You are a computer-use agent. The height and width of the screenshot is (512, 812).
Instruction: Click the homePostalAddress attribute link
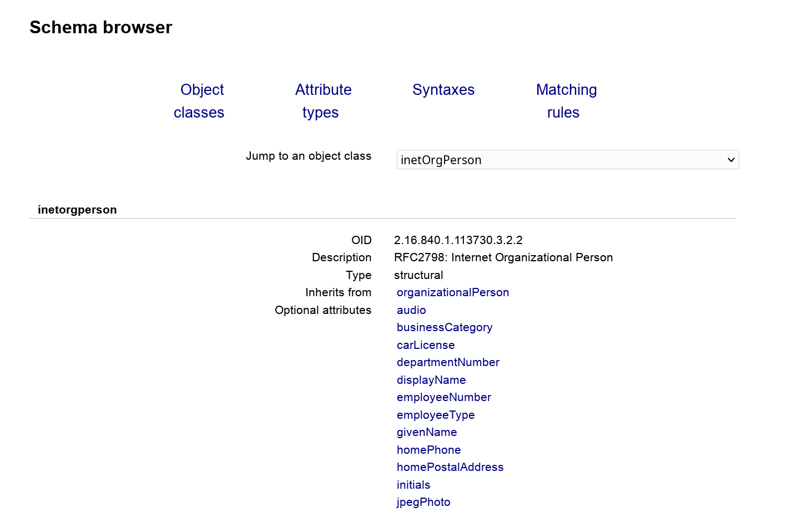pyautogui.click(x=450, y=467)
